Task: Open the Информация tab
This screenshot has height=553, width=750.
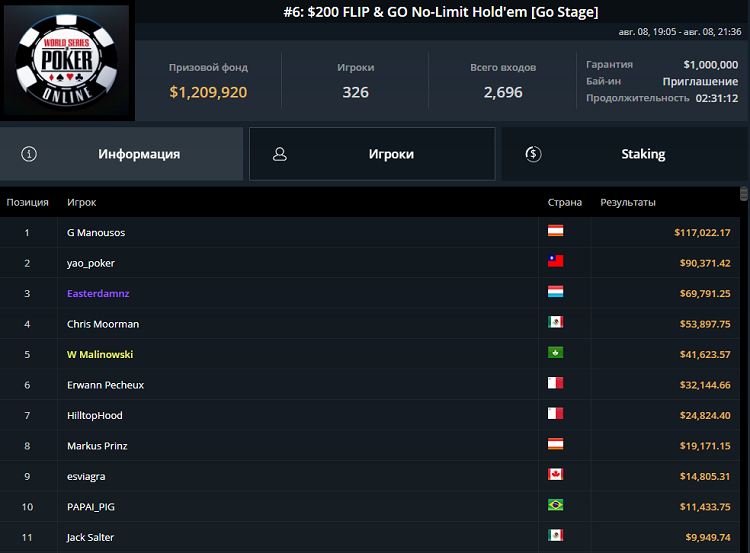Action: pyautogui.click(x=121, y=154)
